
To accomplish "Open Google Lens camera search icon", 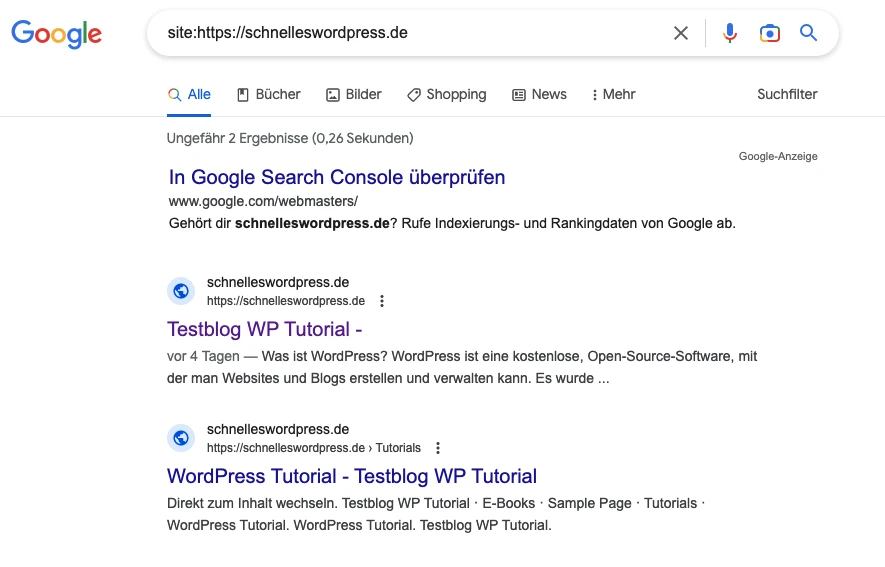I will point(769,33).
